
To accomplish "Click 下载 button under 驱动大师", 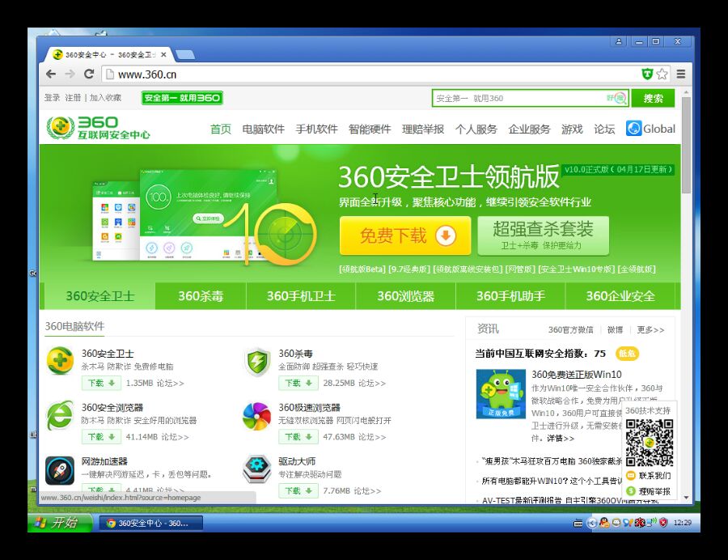I will (298, 491).
